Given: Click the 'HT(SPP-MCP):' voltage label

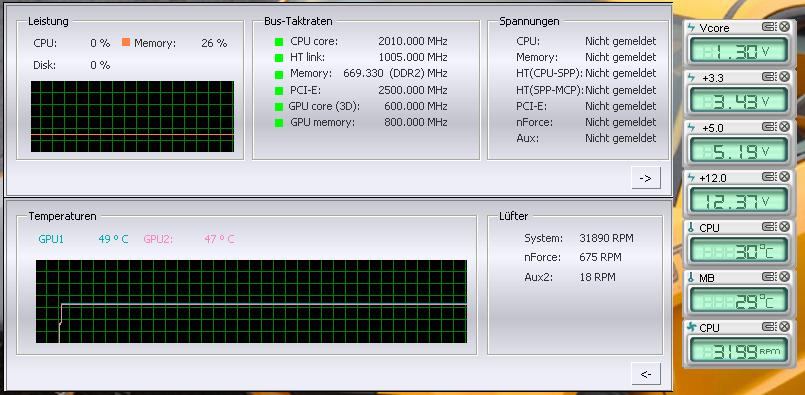Looking at the screenshot, I should pos(550,90).
